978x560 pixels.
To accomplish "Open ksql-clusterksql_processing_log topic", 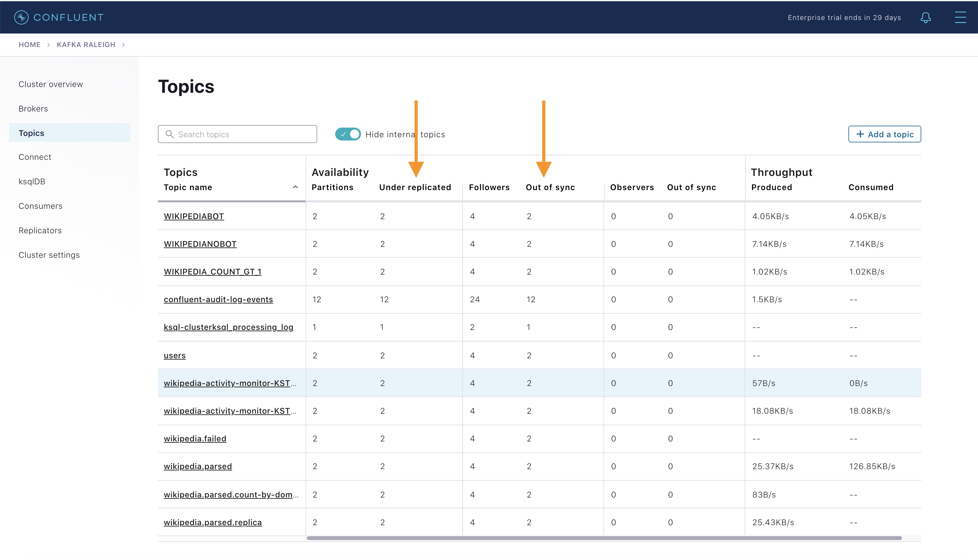I will point(229,327).
